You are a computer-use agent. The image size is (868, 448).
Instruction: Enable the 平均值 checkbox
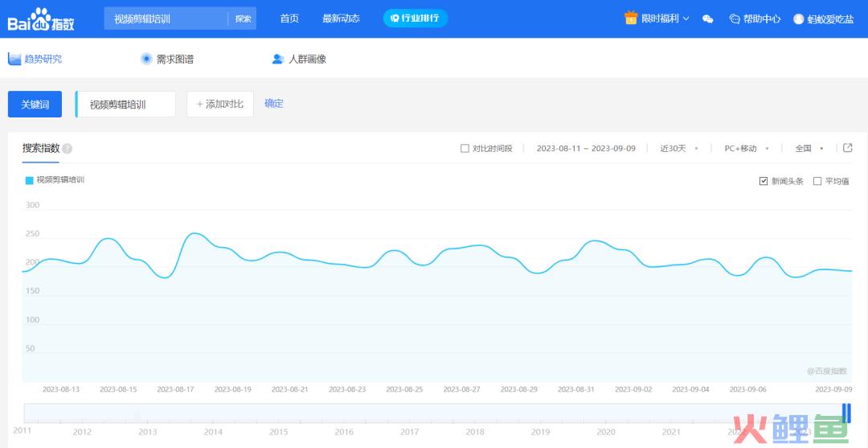click(817, 181)
